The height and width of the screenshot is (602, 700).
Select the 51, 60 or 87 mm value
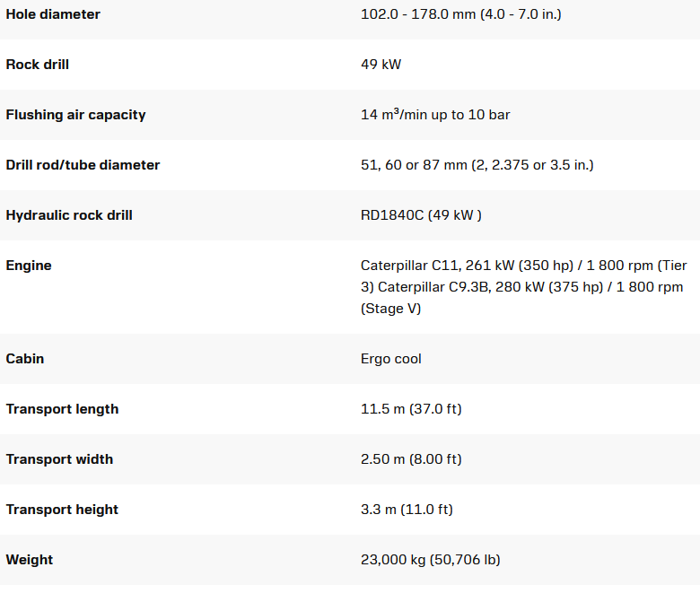click(x=477, y=165)
